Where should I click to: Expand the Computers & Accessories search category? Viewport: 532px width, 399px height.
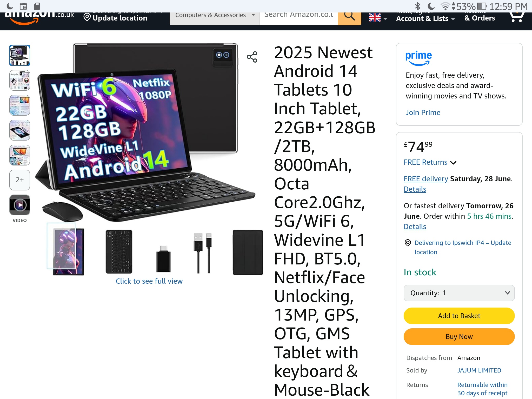click(x=215, y=18)
